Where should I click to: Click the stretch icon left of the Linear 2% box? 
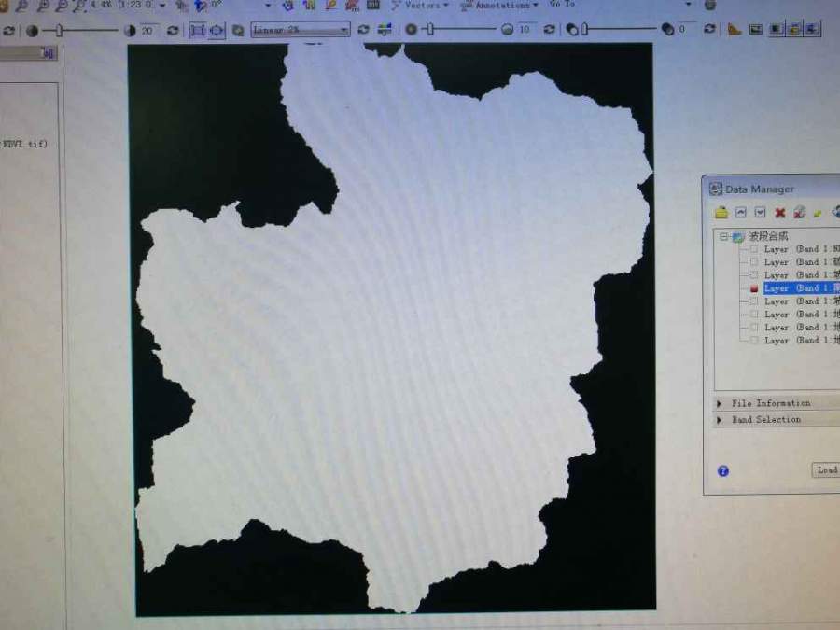(238, 31)
